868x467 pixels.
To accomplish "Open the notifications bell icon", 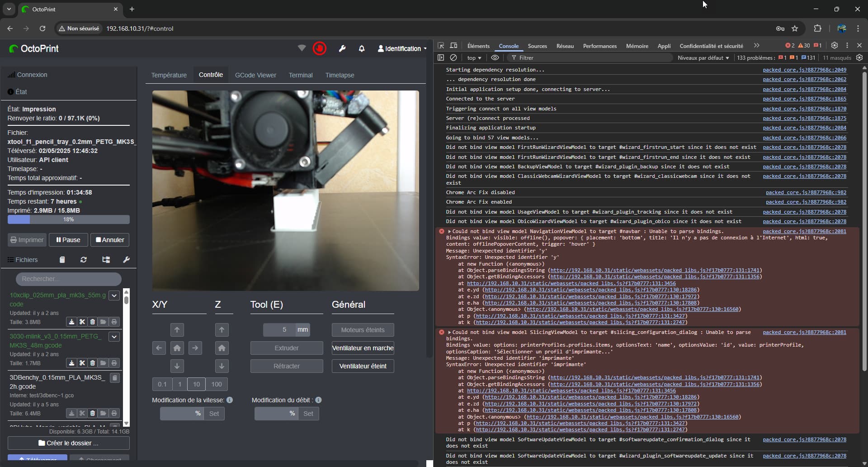I will tap(362, 48).
